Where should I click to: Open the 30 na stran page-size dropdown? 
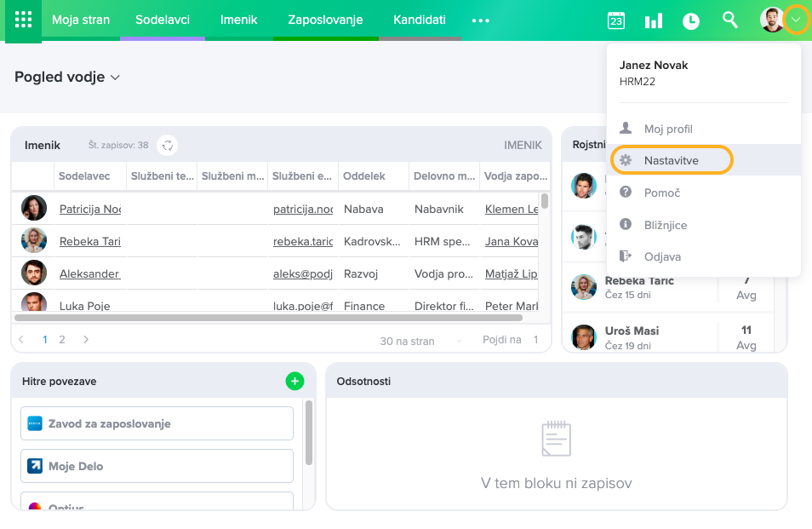tap(420, 341)
